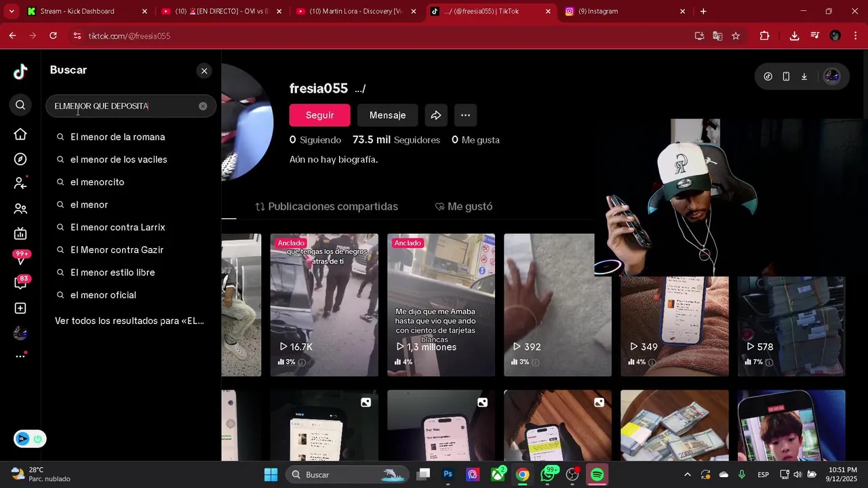Open the Explore compass icon
The width and height of the screenshot is (868, 488).
(x=20, y=159)
